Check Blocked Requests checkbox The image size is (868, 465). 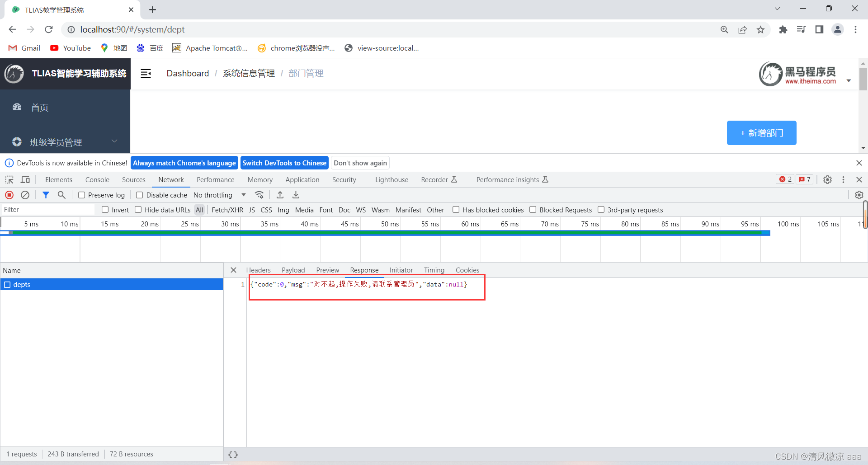[x=533, y=210]
